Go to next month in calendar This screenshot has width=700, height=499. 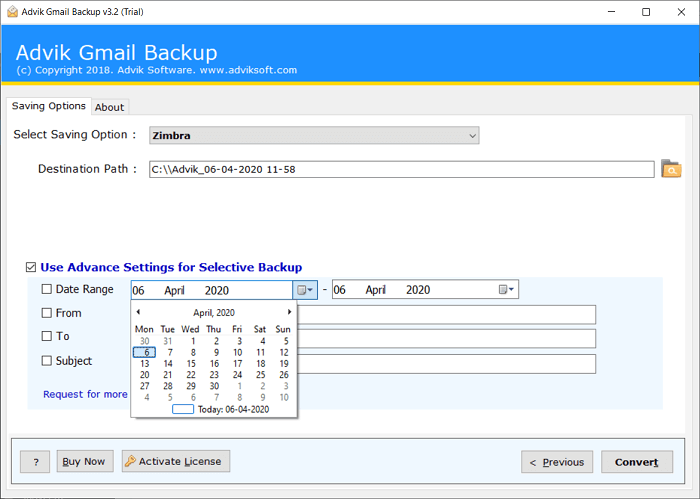tap(289, 312)
